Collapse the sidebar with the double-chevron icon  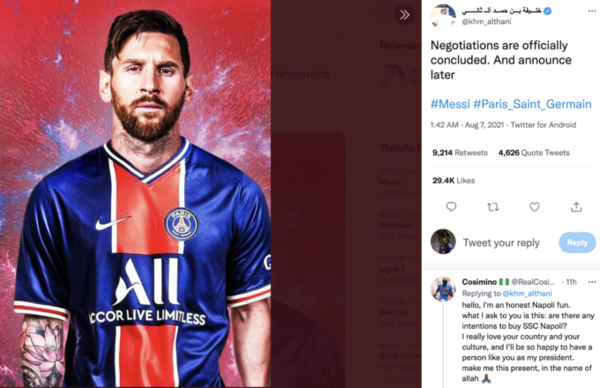(x=404, y=15)
